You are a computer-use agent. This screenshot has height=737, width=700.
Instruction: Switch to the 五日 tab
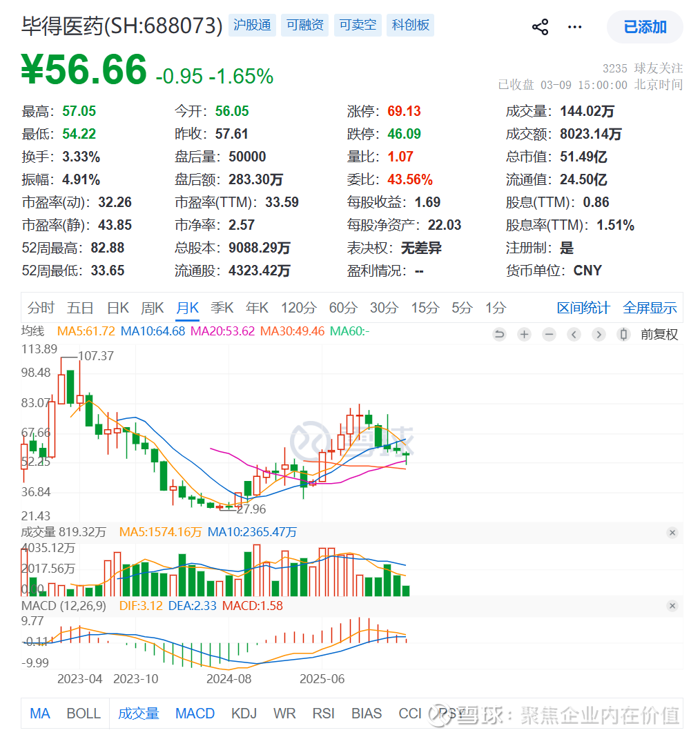[x=80, y=308]
